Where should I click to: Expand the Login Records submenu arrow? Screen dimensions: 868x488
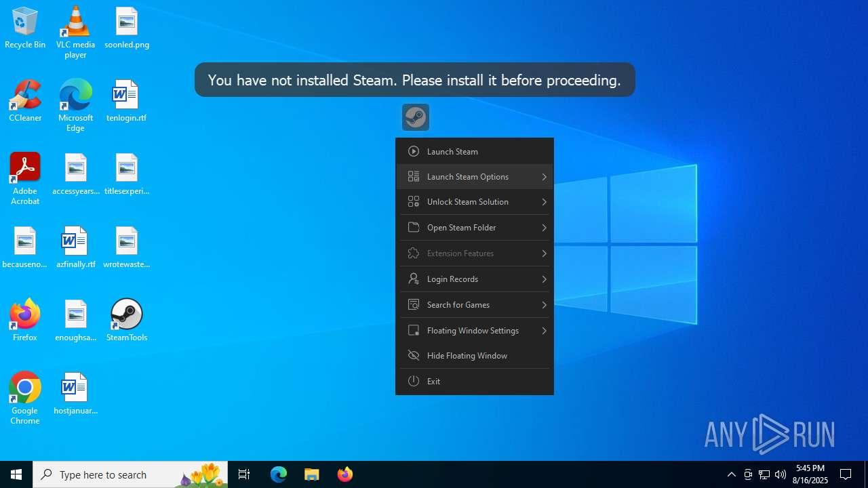pos(544,279)
